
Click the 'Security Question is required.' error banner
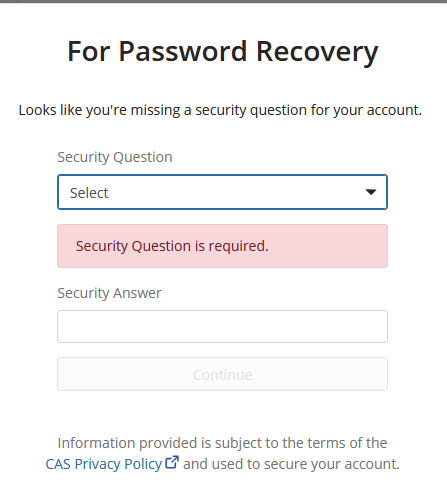pos(222,246)
